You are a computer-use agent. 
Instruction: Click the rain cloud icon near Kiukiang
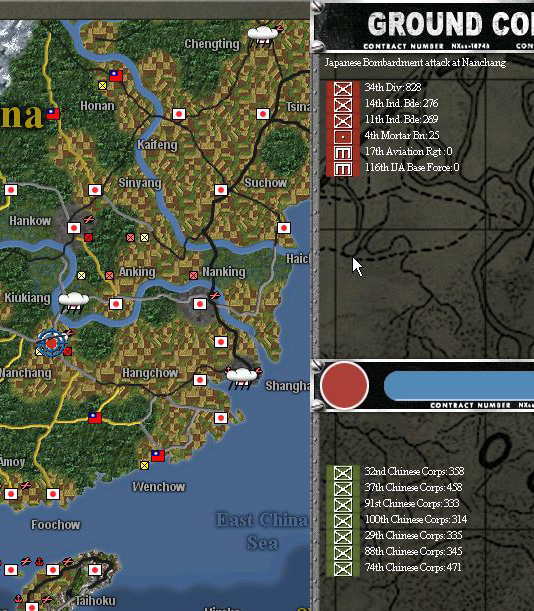(x=73, y=303)
